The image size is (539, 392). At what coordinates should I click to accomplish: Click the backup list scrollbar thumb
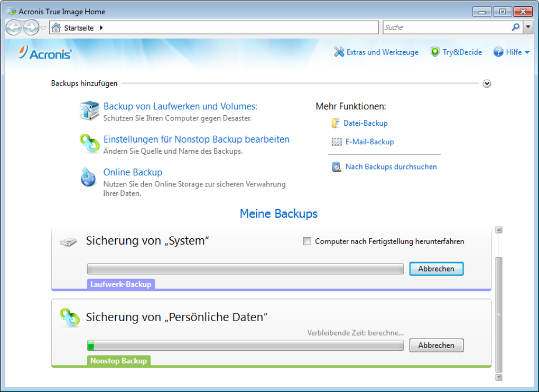(x=499, y=315)
